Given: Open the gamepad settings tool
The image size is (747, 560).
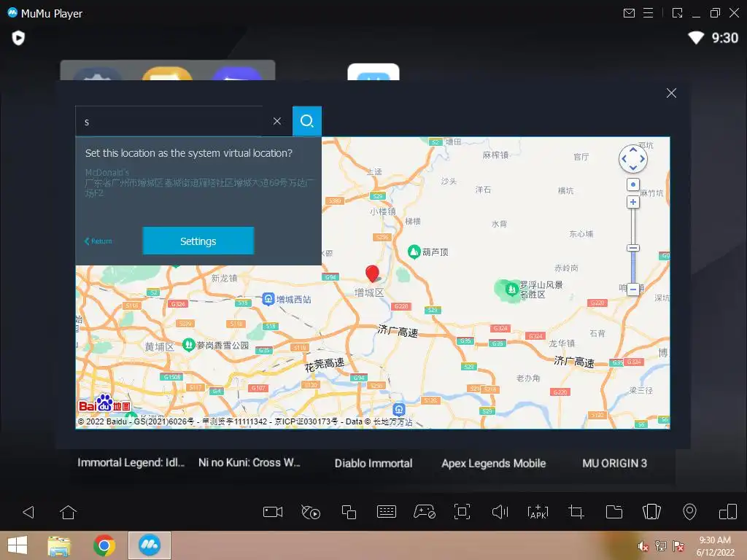Looking at the screenshot, I should pos(424,512).
